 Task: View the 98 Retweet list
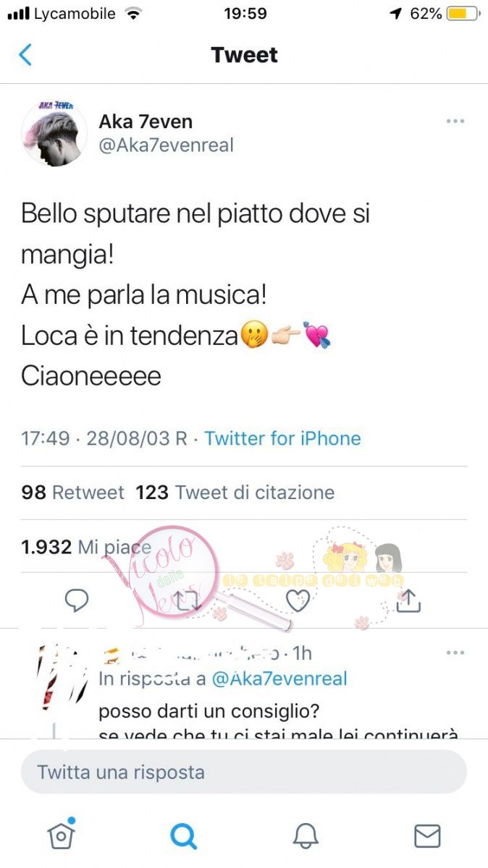[x=73, y=493]
